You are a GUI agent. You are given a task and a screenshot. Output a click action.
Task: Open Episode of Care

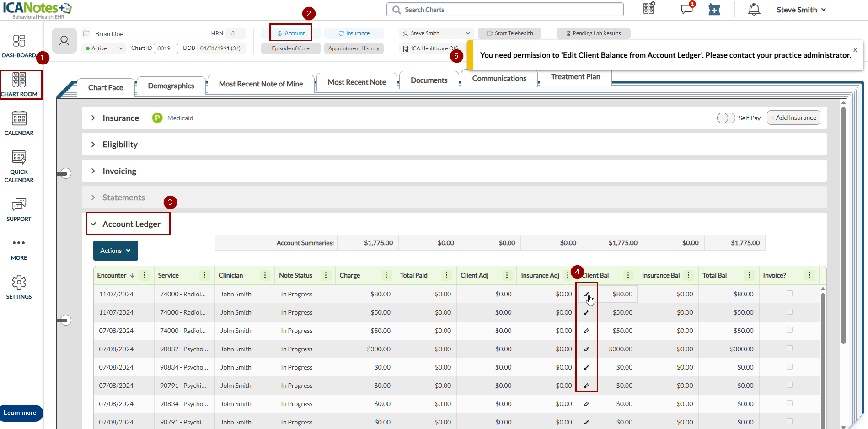[x=291, y=48]
